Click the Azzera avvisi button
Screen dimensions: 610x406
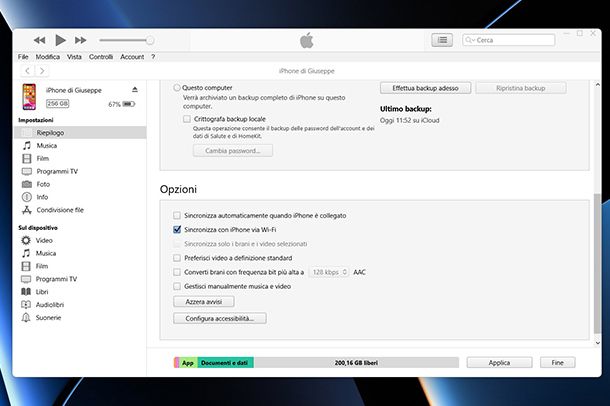point(203,301)
